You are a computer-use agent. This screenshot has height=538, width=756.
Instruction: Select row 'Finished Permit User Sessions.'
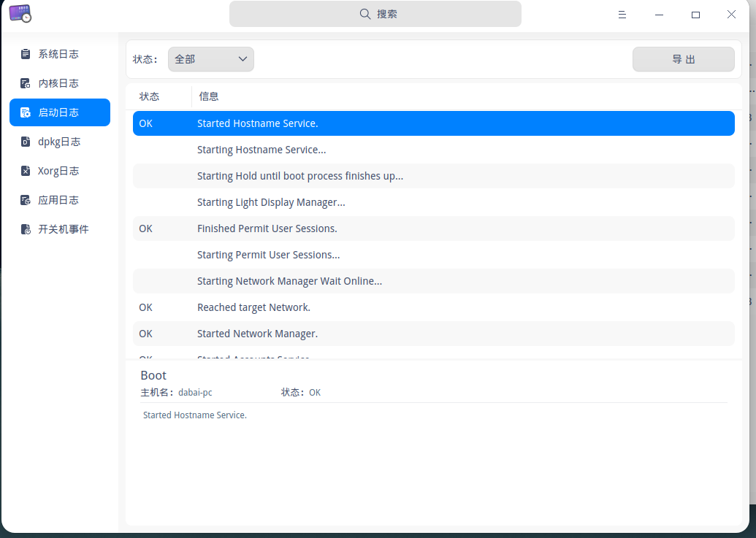click(433, 228)
